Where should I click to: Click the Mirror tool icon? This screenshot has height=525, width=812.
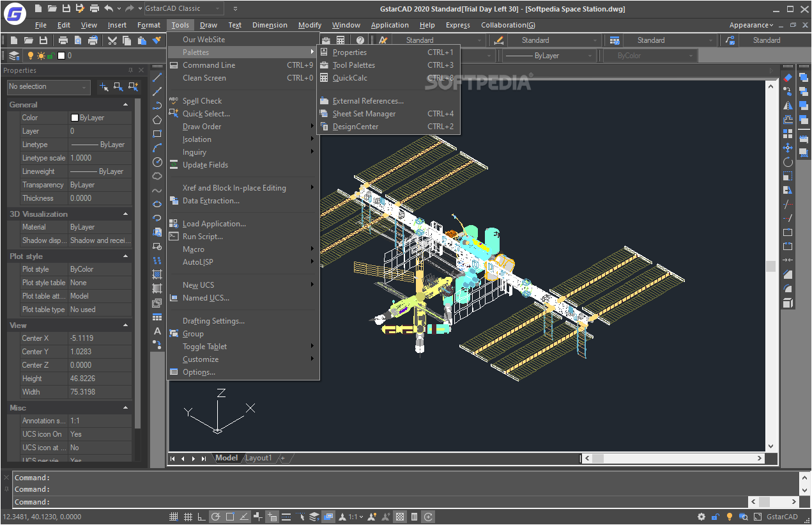click(788, 106)
